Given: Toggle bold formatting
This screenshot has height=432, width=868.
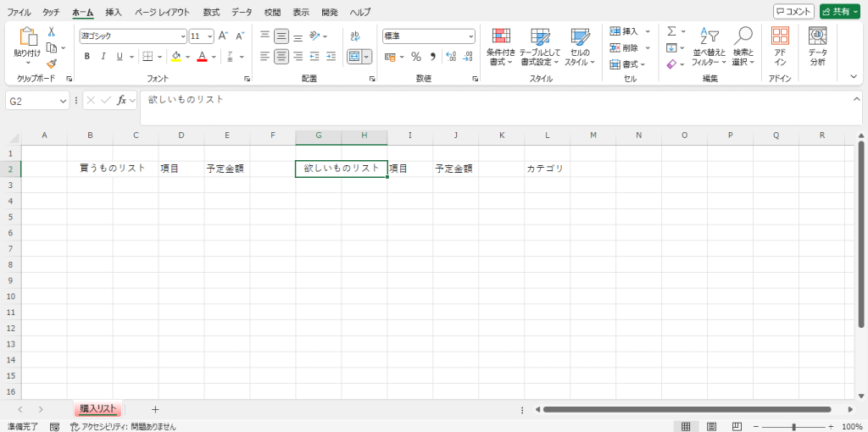Looking at the screenshot, I should [x=86, y=57].
